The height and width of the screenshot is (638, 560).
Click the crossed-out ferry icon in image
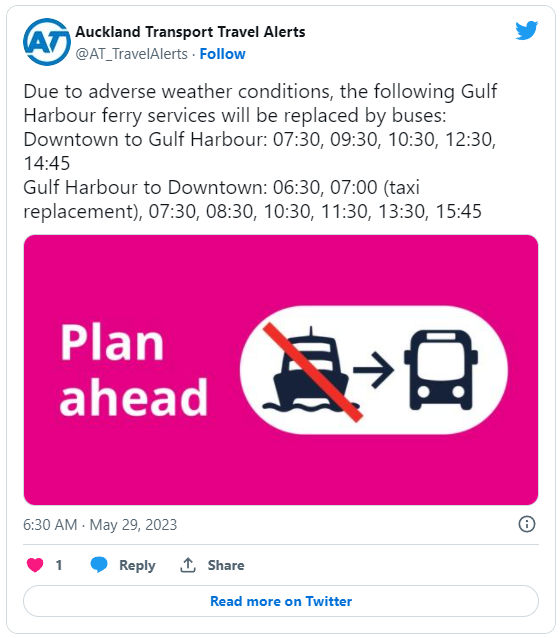coord(311,371)
